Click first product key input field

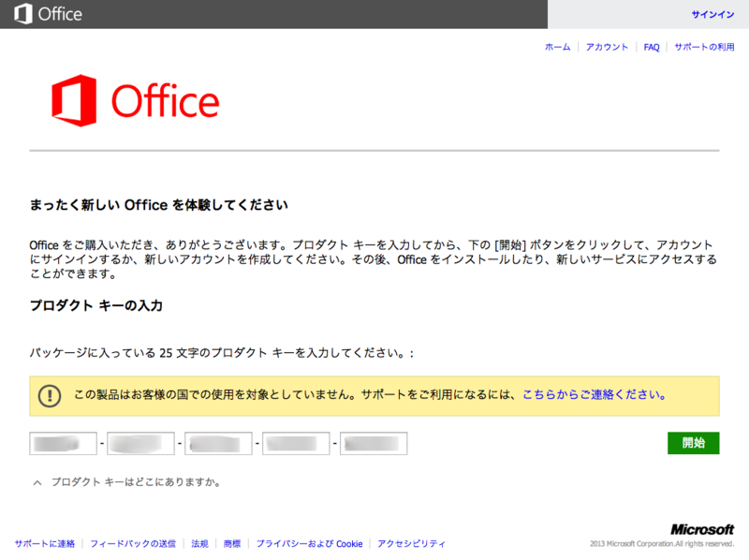[x=63, y=444]
